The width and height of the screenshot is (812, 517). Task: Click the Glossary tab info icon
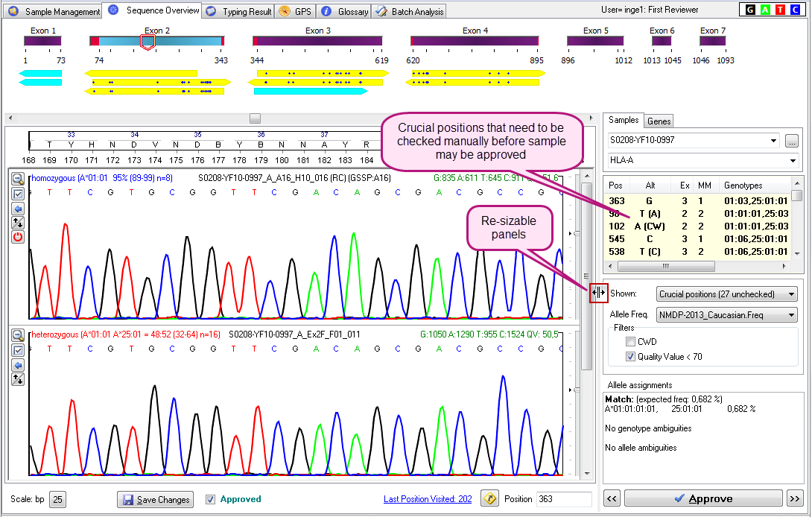coord(326,11)
